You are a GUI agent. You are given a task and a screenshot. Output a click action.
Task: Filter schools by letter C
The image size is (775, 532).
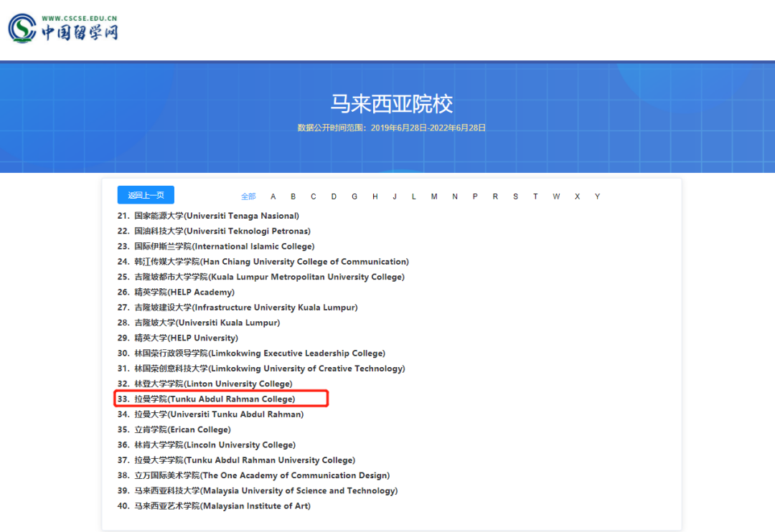coord(314,196)
